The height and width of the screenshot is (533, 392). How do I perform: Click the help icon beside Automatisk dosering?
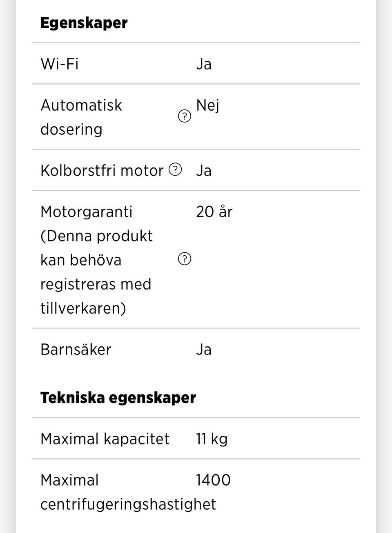[185, 116]
